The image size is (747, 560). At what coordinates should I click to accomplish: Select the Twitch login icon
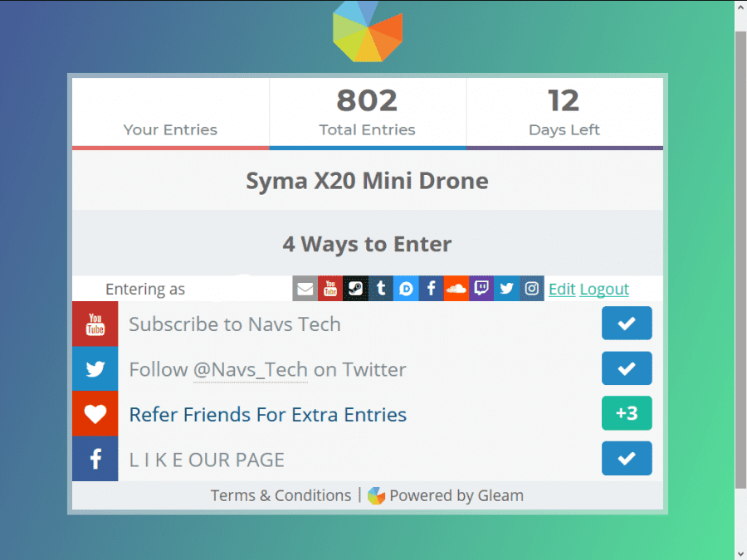pyautogui.click(x=481, y=289)
